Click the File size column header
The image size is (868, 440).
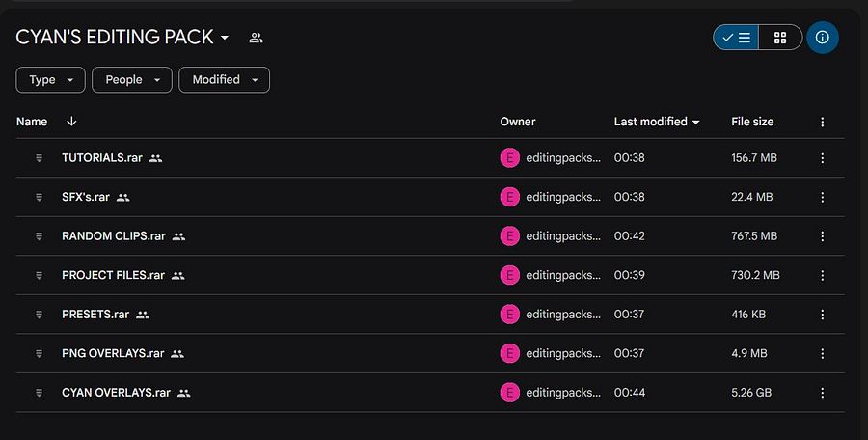(x=752, y=122)
